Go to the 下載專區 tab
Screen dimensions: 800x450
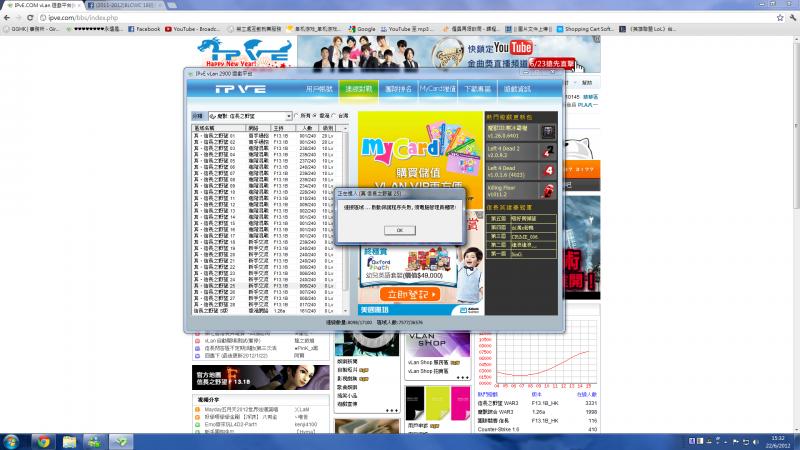pyautogui.click(x=478, y=90)
